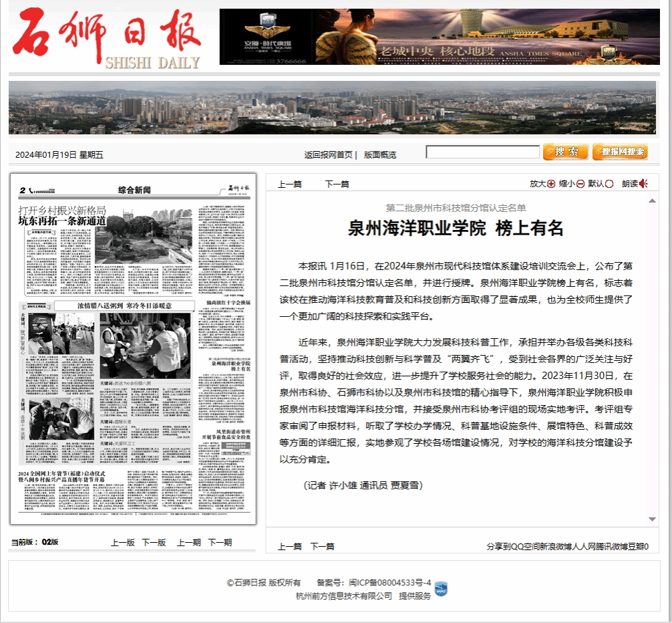This screenshot has width=672, height=623.
Task: Go to previous issue with 上一期
Action: (x=188, y=542)
